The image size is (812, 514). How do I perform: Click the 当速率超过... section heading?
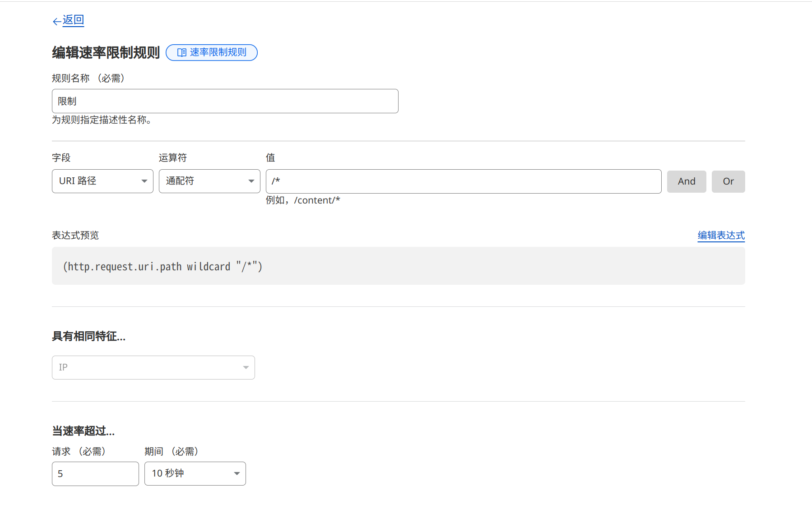pyautogui.click(x=84, y=431)
